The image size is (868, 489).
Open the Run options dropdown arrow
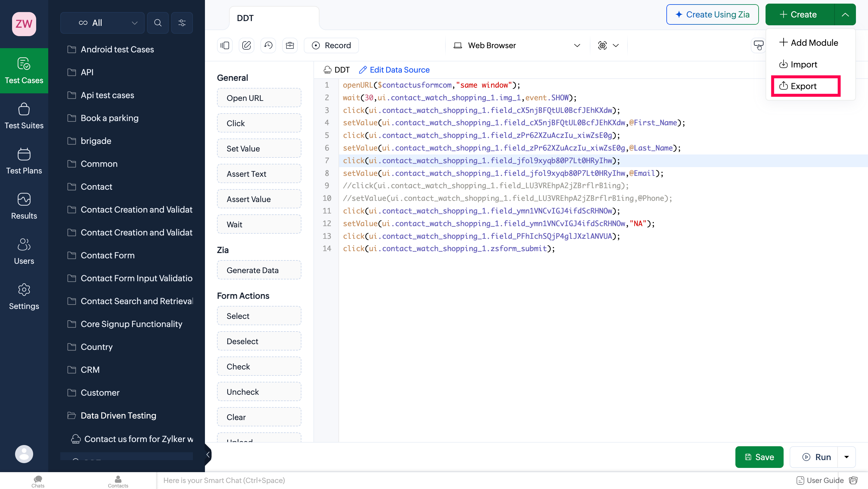click(846, 457)
